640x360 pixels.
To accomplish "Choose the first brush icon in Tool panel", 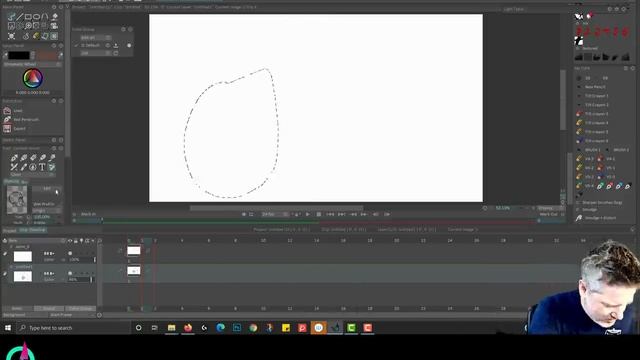I will point(14,158).
